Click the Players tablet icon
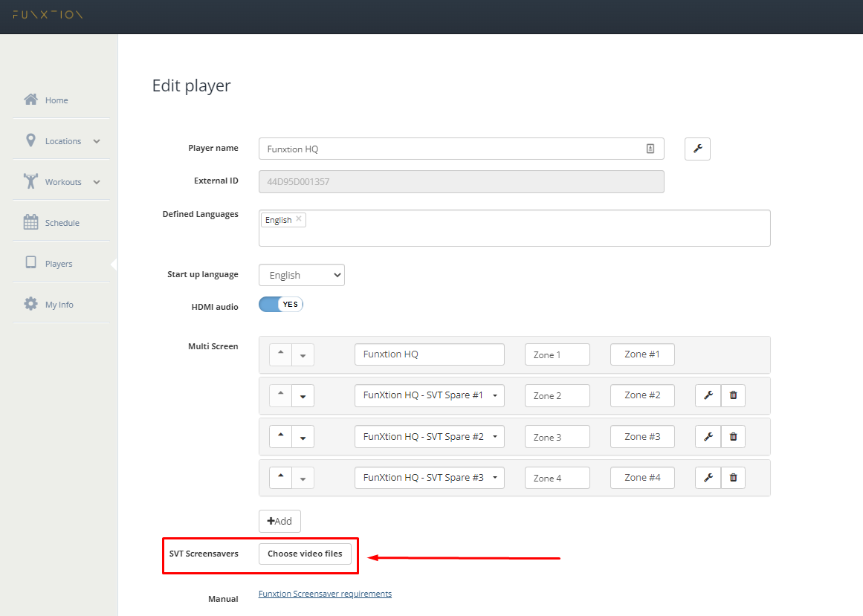Image resolution: width=863 pixels, height=616 pixels. [30, 262]
